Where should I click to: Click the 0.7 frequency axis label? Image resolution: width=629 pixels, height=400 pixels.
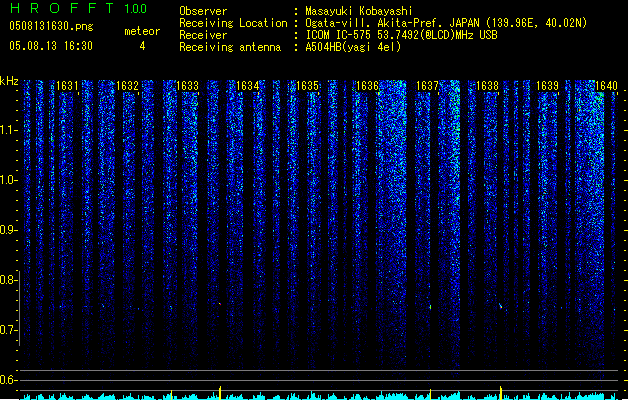point(9,330)
